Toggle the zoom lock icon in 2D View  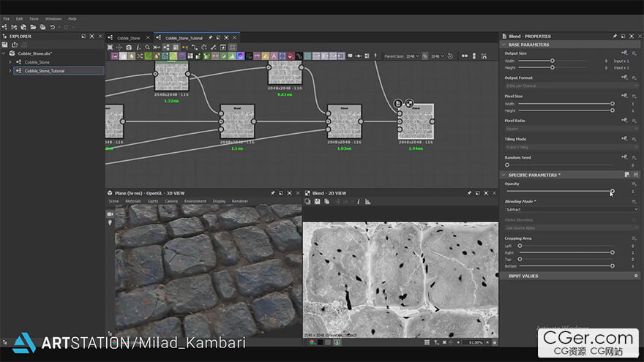pos(495,342)
